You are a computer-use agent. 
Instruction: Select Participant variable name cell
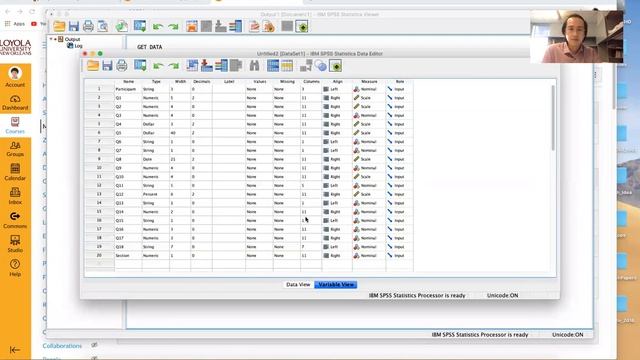(128, 89)
